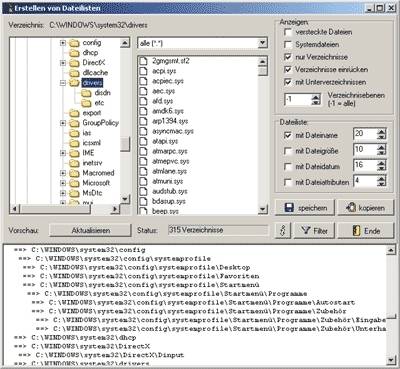Click the info icon button beside Filter
Viewport: 400px width, 369px height.
pos(283,230)
